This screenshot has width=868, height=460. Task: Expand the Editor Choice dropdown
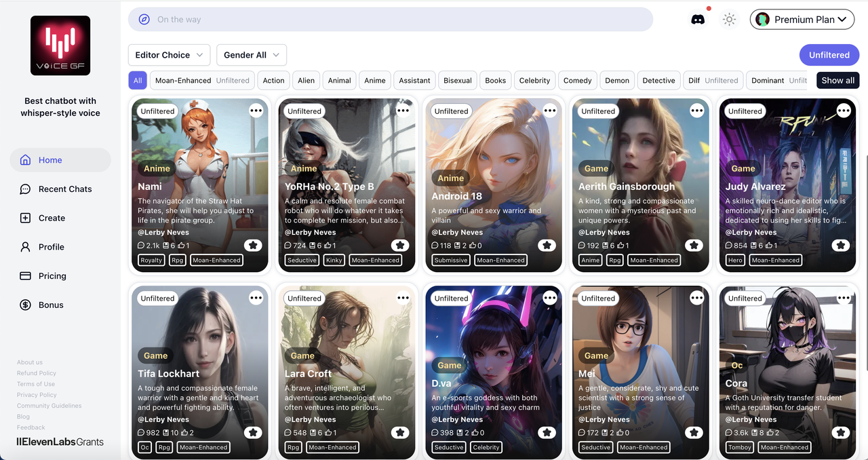(169, 55)
